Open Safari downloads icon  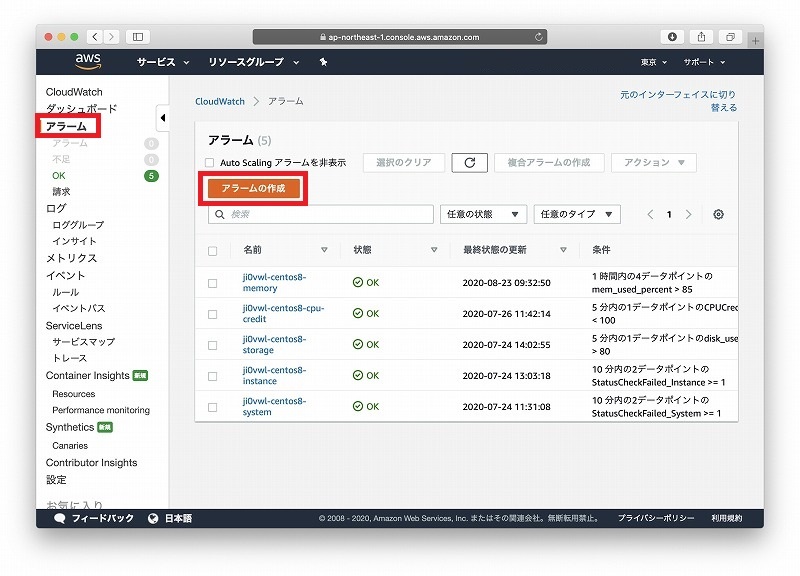point(672,37)
